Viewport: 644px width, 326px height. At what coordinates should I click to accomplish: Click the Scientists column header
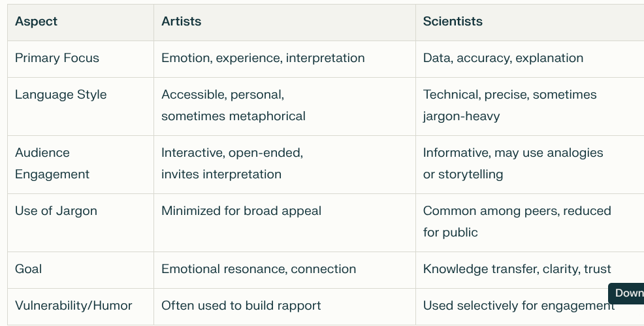tap(453, 22)
